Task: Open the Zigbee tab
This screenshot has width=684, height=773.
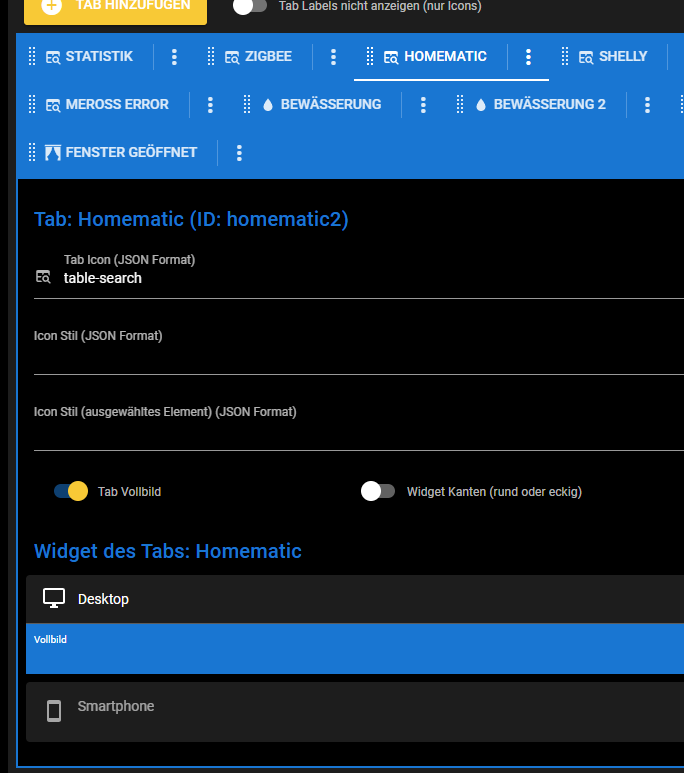Action: (268, 57)
